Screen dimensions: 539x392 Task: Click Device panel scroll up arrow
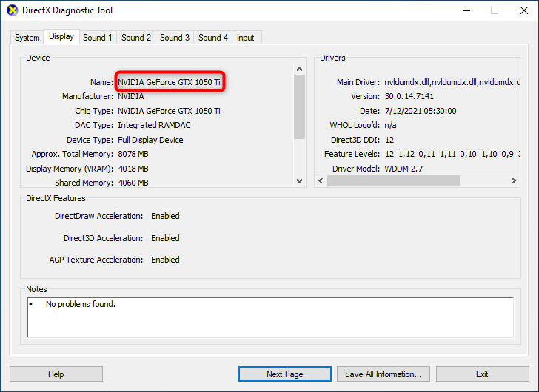point(299,69)
